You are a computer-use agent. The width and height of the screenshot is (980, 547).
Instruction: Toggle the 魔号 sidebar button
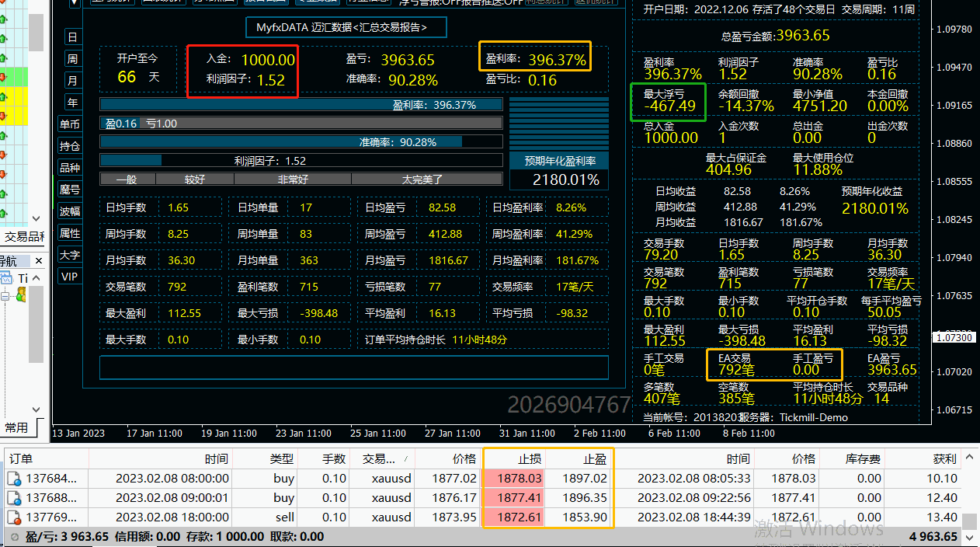click(x=70, y=190)
